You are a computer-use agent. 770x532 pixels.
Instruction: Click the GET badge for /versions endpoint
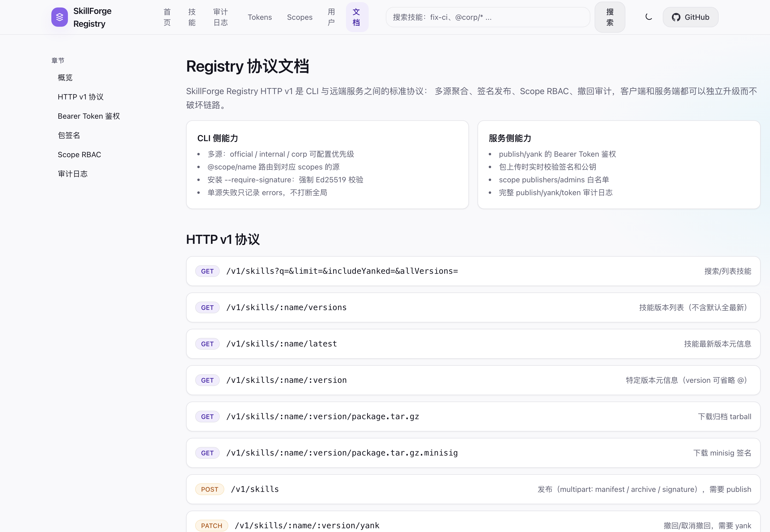[207, 307]
